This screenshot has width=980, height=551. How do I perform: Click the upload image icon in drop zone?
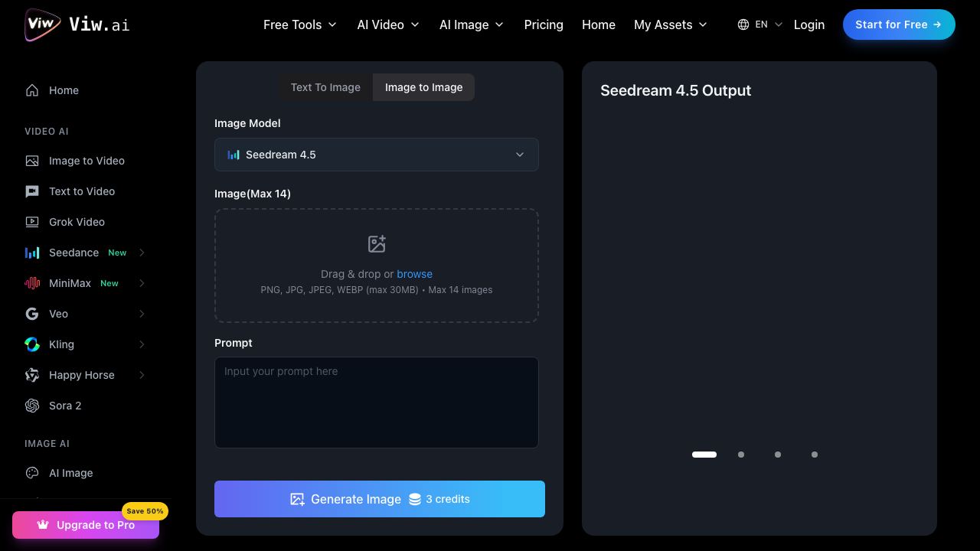tap(377, 244)
